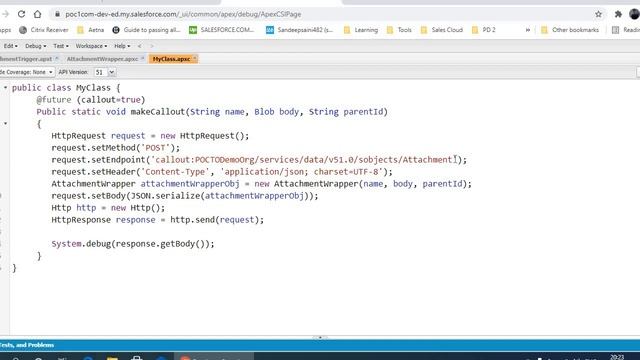Bookmark this page with the star icon

(598, 14)
